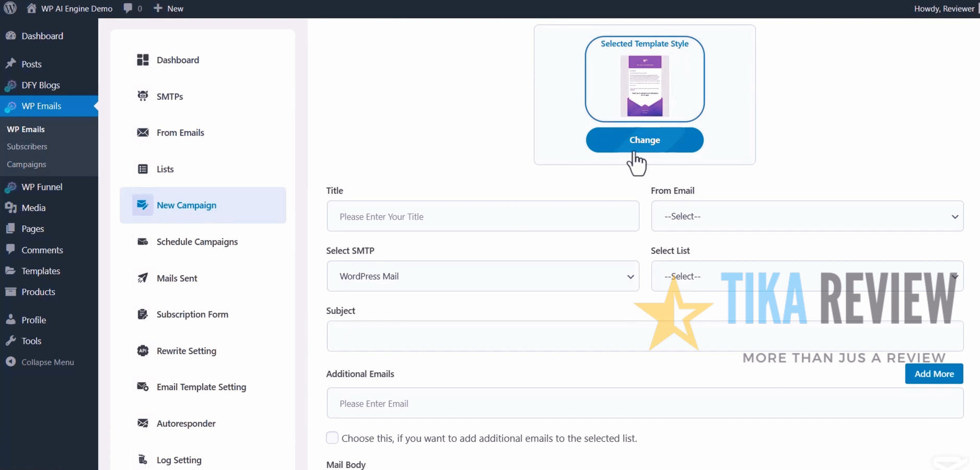The width and height of the screenshot is (980, 470).
Task: Click the Subscription Form icon
Action: [x=143, y=314]
